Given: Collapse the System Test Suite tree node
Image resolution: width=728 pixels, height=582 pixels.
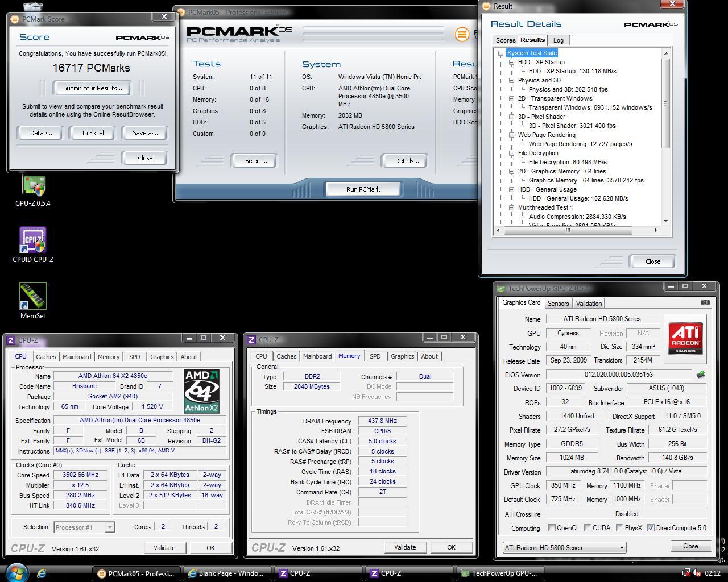Looking at the screenshot, I should [x=501, y=53].
